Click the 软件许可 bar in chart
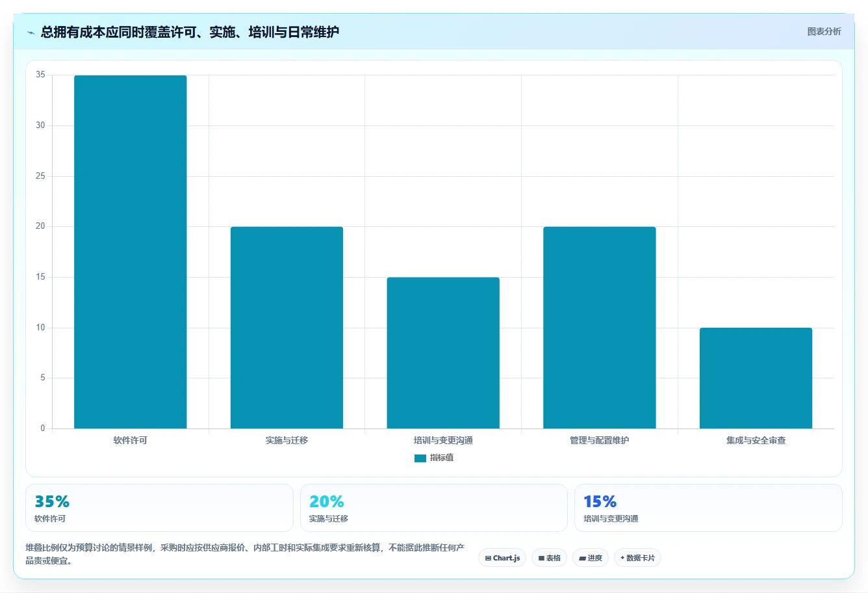 tap(131, 252)
